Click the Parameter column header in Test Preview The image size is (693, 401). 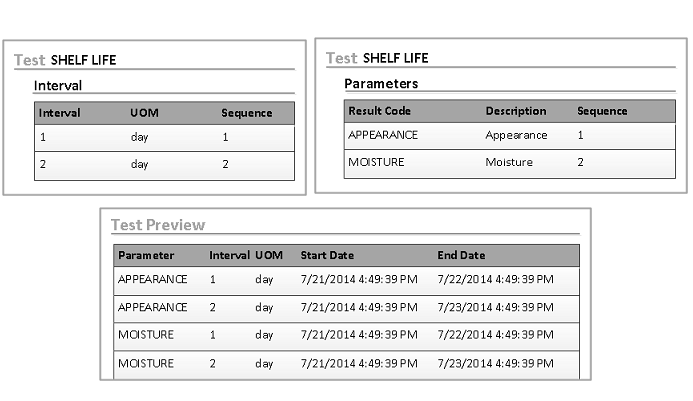click(x=145, y=255)
